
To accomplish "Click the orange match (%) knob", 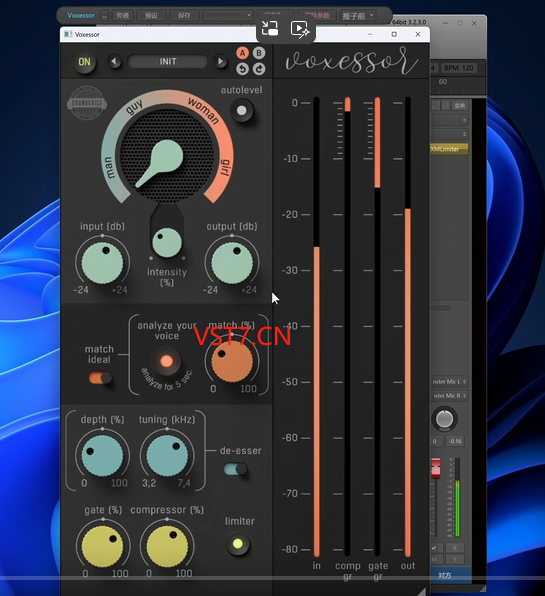I will click(x=232, y=361).
